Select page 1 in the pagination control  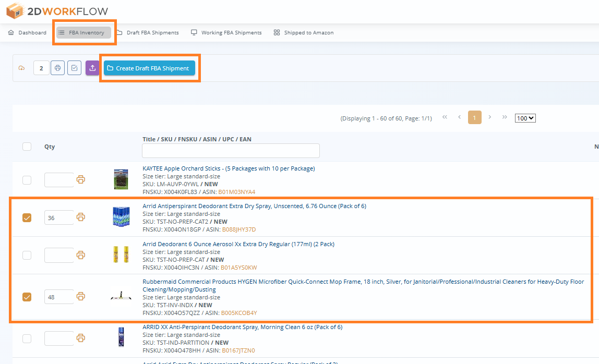tap(474, 117)
